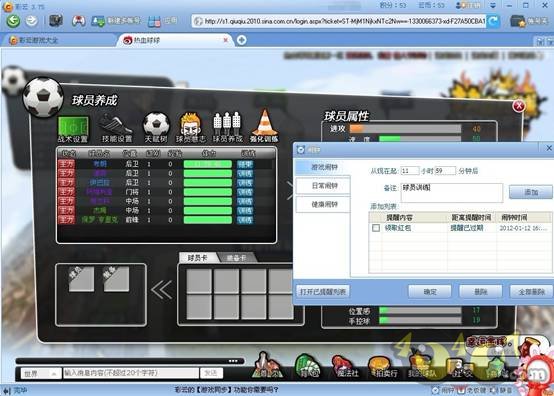Click the browser refresh icon beside address bar
Screen dimensions: 554x396
(x=494, y=21)
